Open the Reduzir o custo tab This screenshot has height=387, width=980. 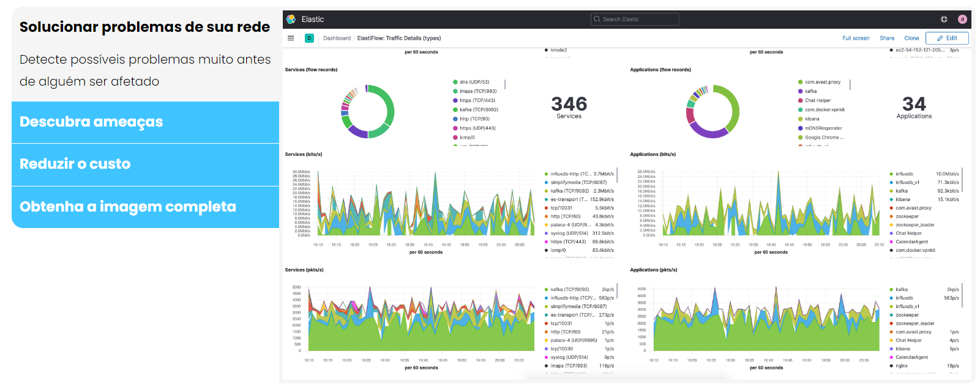(x=145, y=164)
